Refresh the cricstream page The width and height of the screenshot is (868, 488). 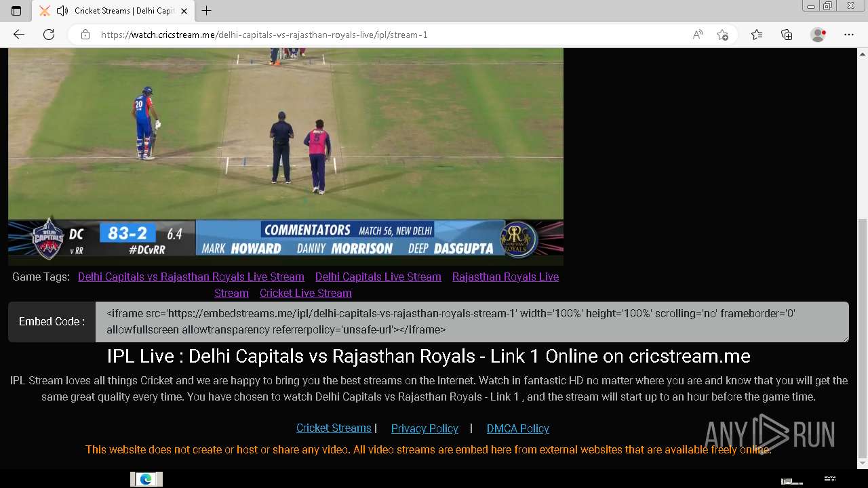[x=49, y=35]
